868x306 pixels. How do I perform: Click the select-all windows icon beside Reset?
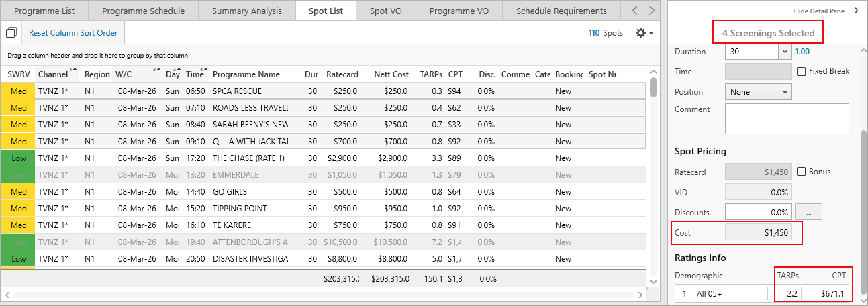point(11,33)
